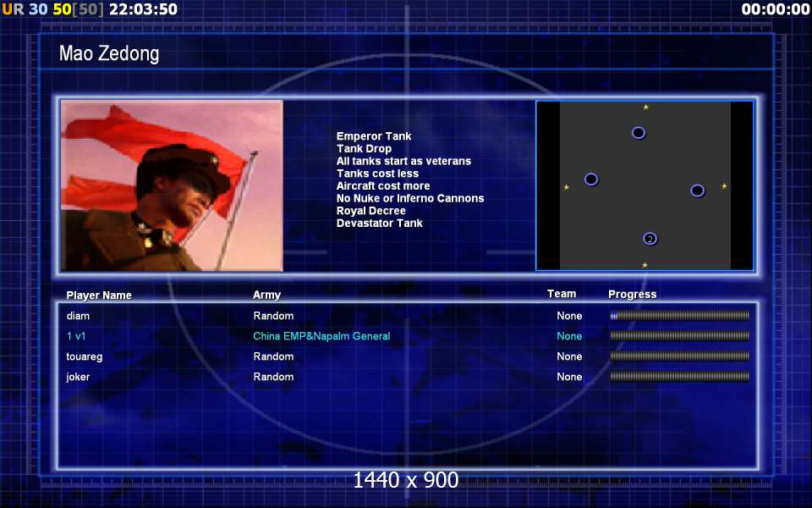Click the 00:00:00 timer in corner
This screenshot has width=812, height=508.
click(x=776, y=9)
